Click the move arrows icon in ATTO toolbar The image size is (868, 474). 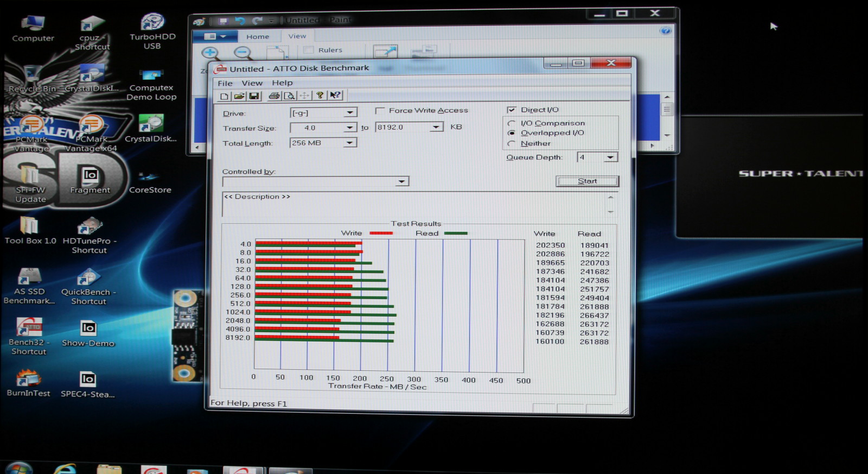[x=304, y=96]
